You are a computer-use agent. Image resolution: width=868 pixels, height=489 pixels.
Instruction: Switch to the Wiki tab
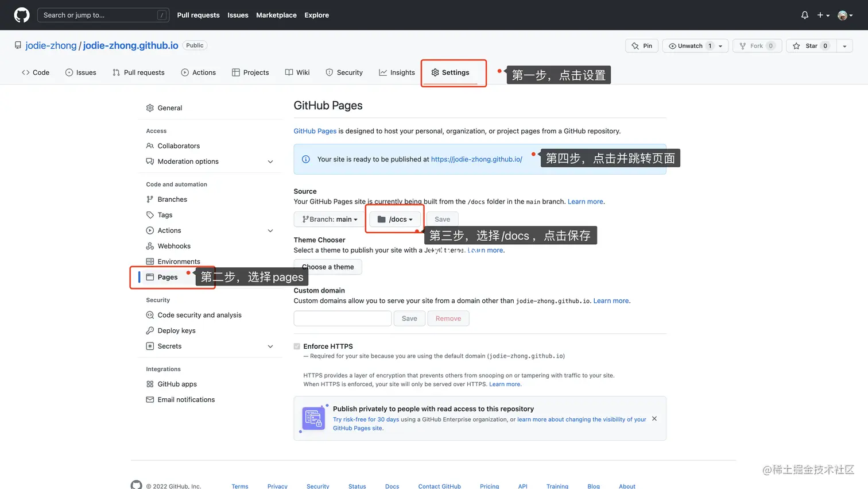(297, 72)
